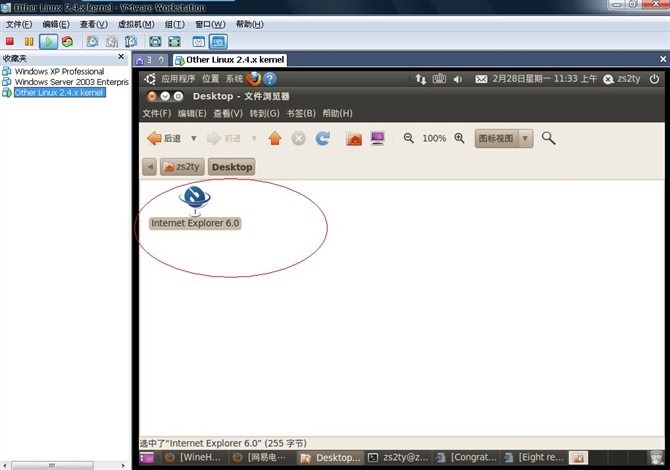This screenshot has width=670, height=470.
Task: Click the VMware quick switch mode icon
Action: pos(174,41)
